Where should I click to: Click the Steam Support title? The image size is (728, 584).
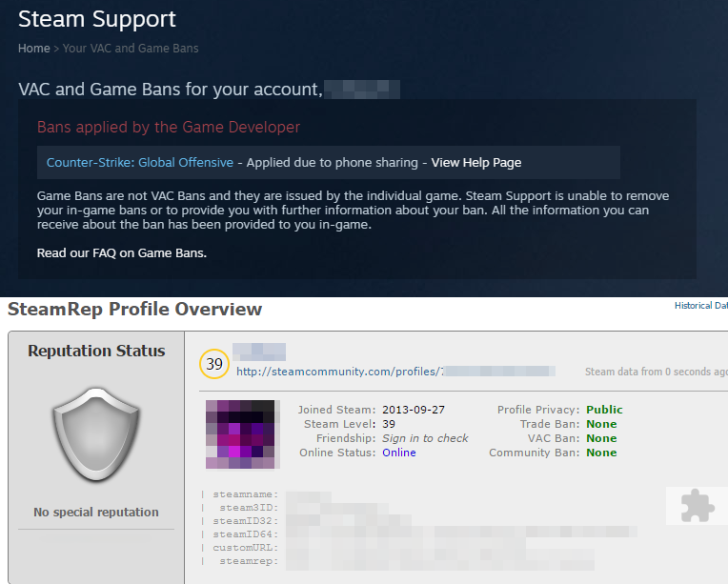point(97,19)
